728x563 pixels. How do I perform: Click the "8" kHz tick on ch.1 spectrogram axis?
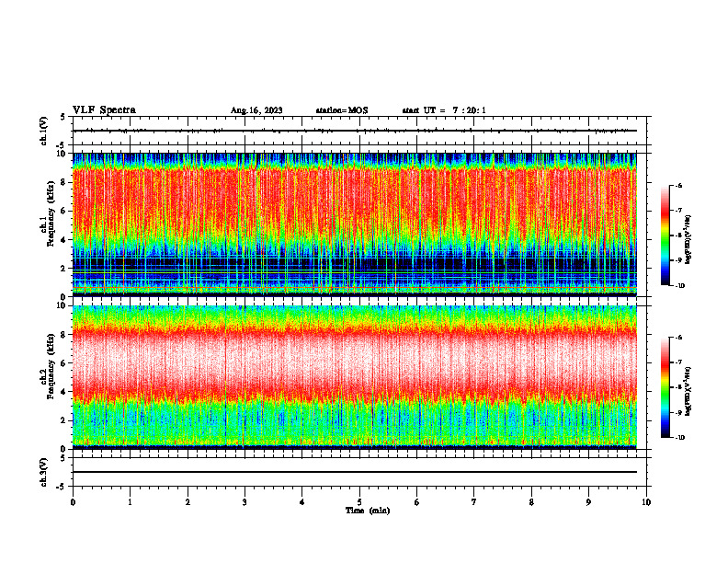[64, 182]
